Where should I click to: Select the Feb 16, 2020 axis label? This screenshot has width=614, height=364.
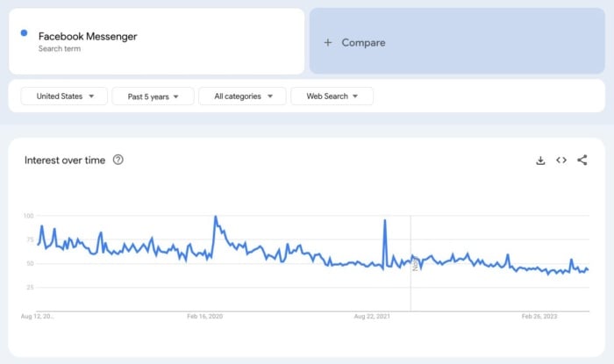(204, 317)
